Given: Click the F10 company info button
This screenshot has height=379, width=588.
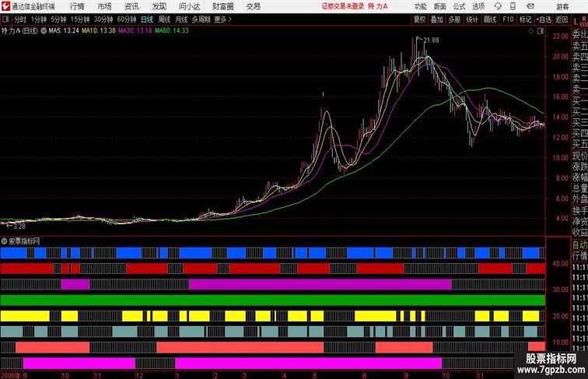Looking at the screenshot, I should pos(508,19).
